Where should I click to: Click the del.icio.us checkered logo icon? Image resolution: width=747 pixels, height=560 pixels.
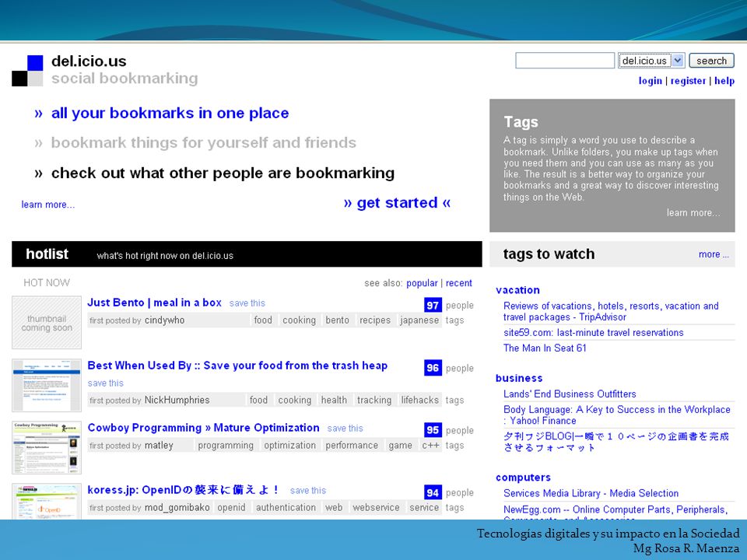28,71
